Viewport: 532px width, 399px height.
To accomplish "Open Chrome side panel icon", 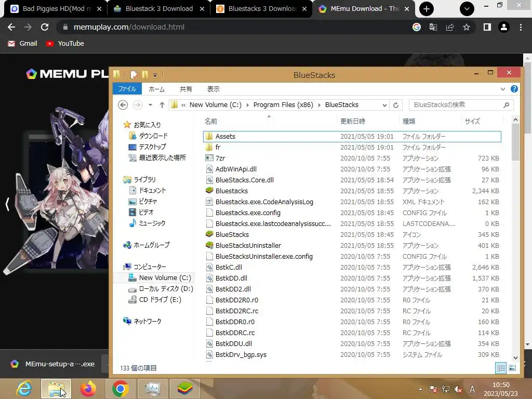I will coord(487,27).
